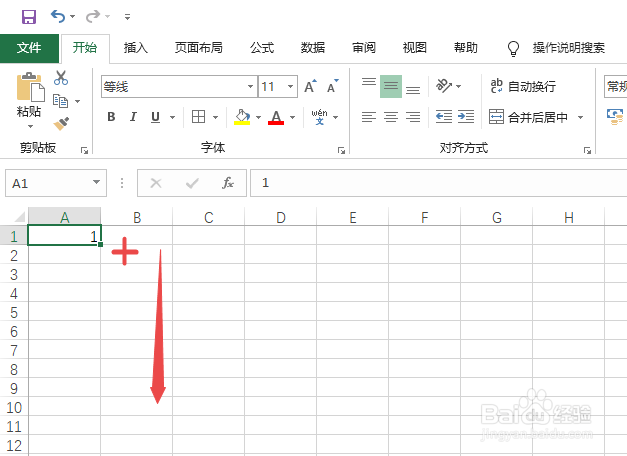Open the Customize Quick Access Toolbar menu

127,17
